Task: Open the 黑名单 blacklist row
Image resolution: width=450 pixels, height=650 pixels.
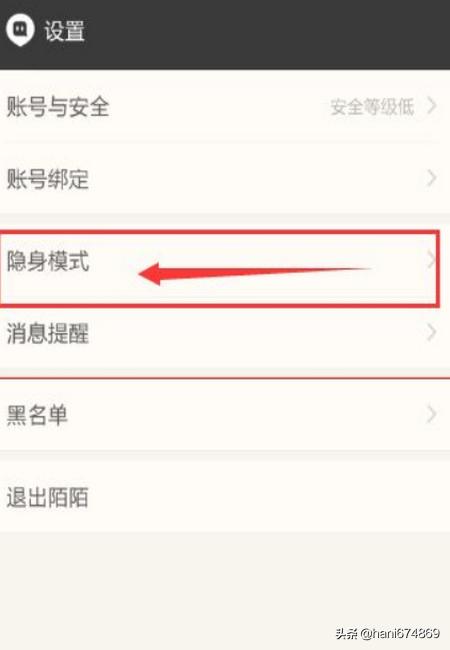Action: point(225,415)
